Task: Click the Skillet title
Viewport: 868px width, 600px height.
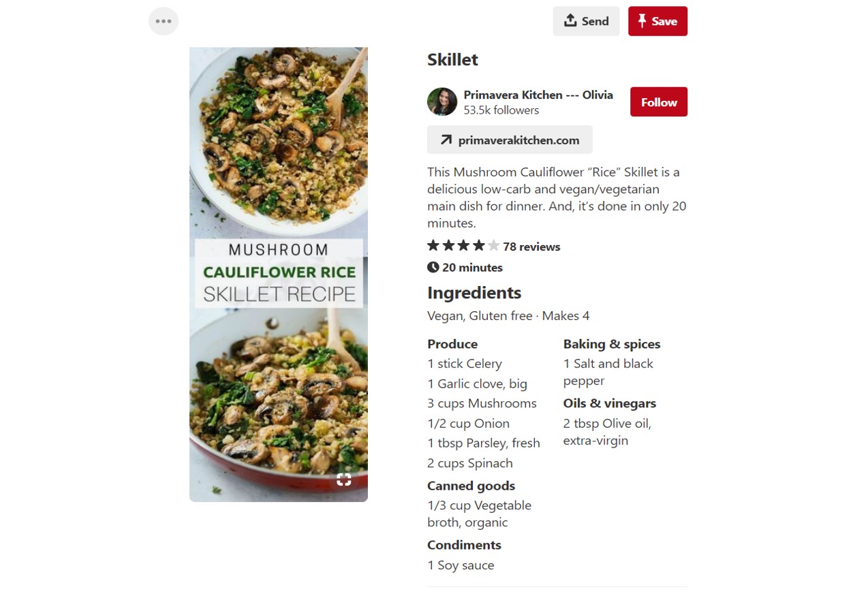Action: [452, 60]
